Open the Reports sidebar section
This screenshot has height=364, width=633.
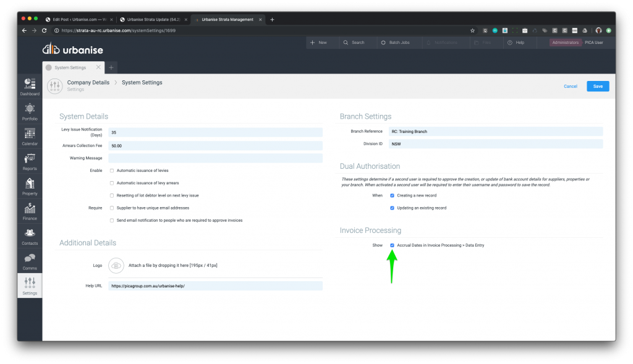click(x=30, y=161)
